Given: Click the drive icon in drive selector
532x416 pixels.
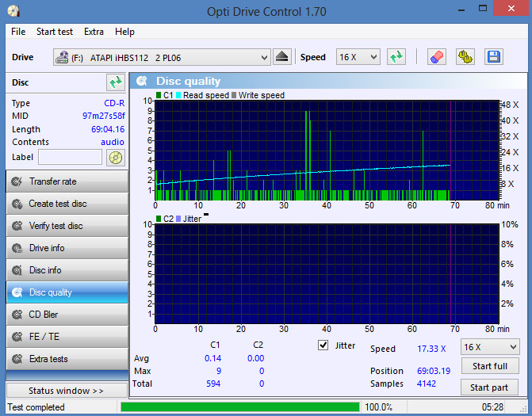Looking at the screenshot, I should [x=62, y=57].
